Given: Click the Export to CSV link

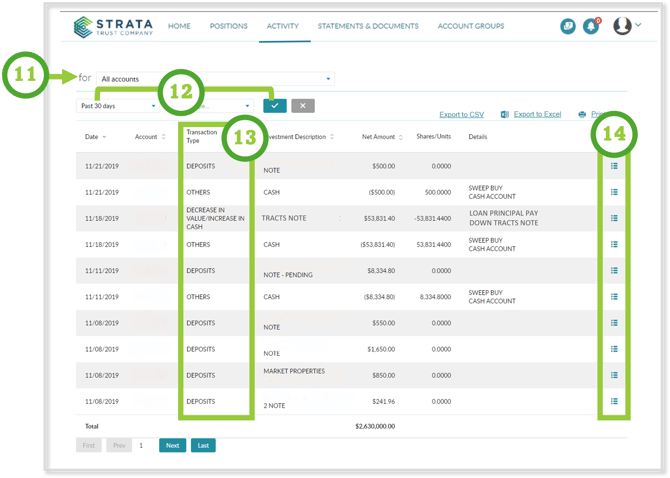Looking at the screenshot, I should coord(461,114).
